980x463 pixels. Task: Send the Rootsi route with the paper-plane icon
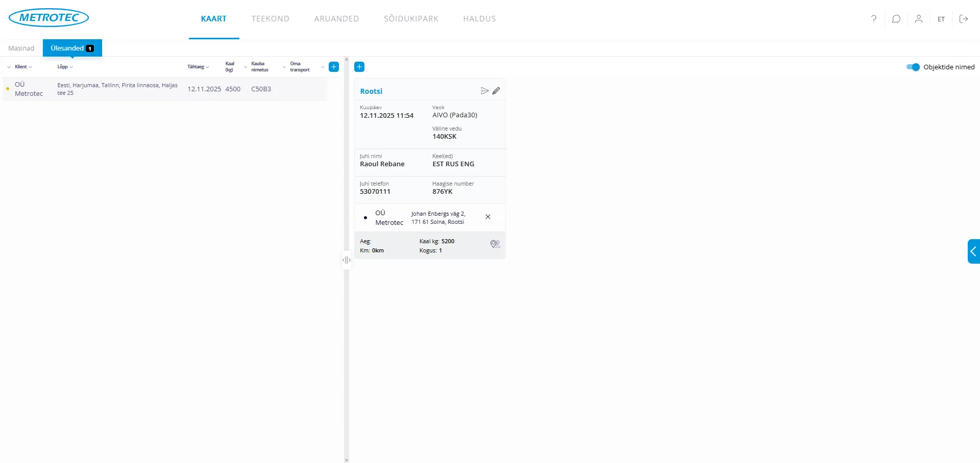pyautogui.click(x=484, y=91)
